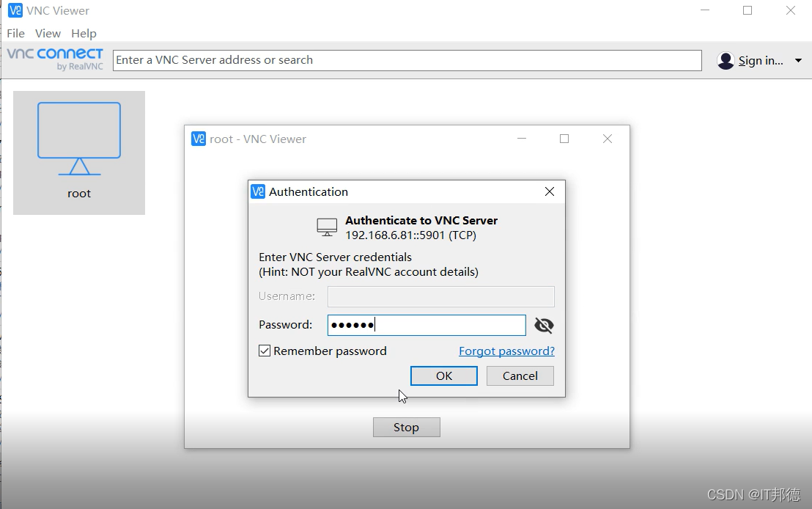Minimize the main VNC Viewer window

[x=705, y=10]
